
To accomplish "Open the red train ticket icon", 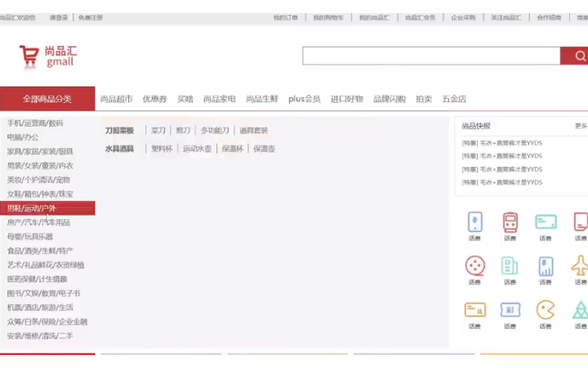I will [x=510, y=222].
